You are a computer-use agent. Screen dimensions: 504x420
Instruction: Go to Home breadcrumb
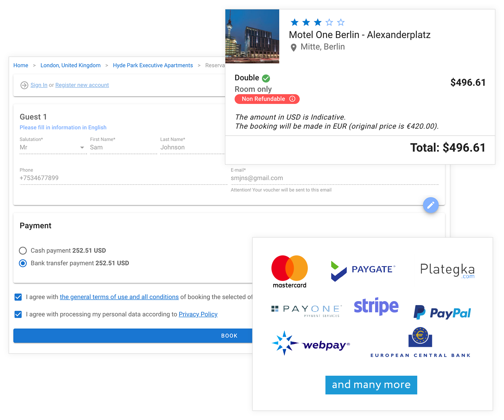click(21, 65)
